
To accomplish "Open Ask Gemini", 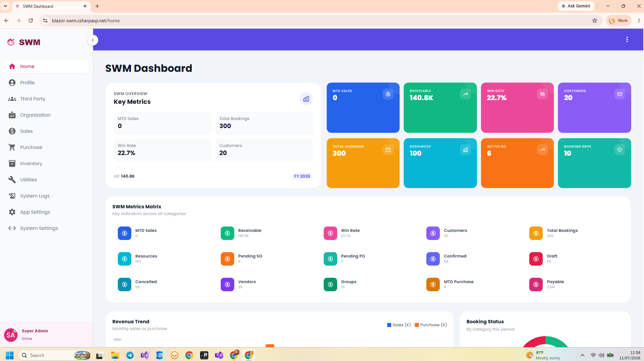I will coord(576,6).
